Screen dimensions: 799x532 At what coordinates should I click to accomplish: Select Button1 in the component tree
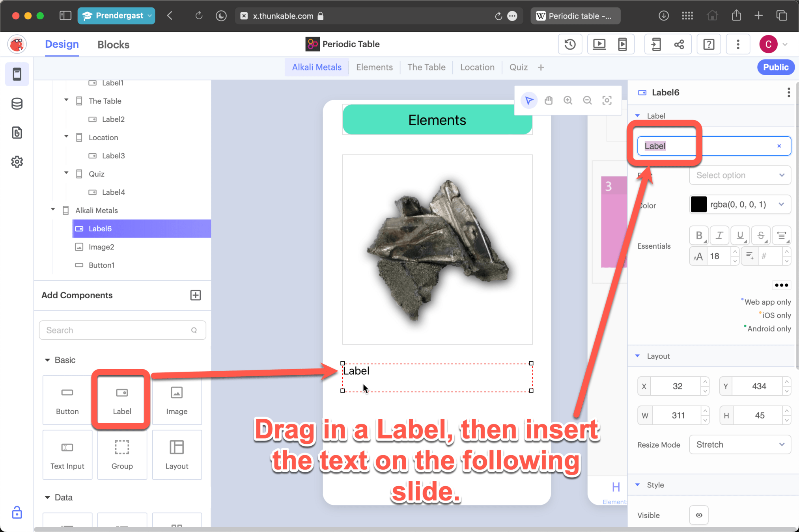pos(101,265)
